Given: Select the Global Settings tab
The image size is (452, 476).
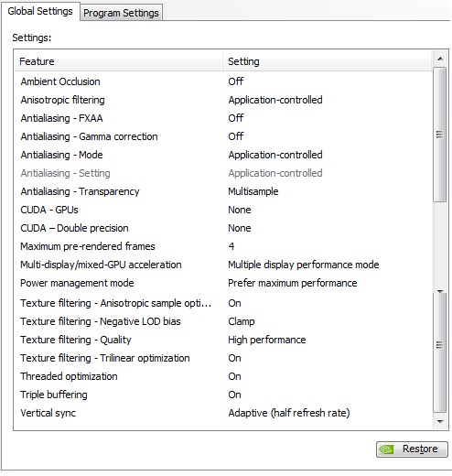Looking at the screenshot, I should pos(40,11).
